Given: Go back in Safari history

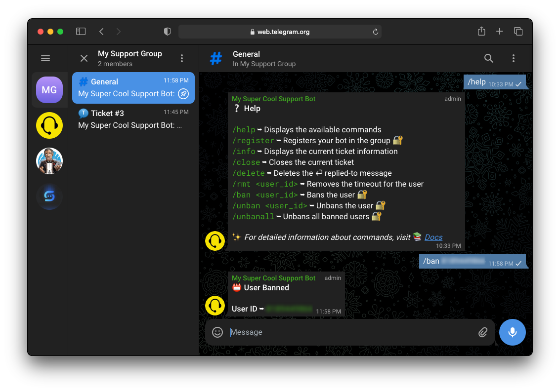Looking at the screenshot, I should 101,32.
